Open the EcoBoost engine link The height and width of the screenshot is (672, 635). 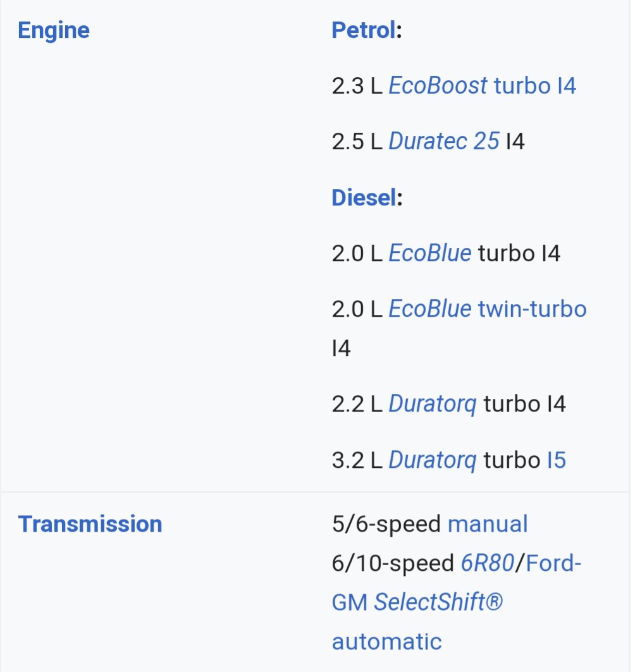click(x=438, y=86)
